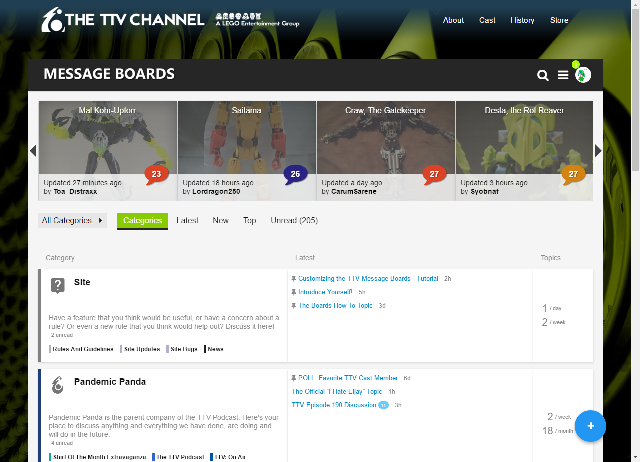640x462 pixels.
Task: Open POLL Favorite TTV Cast Member topic
Action: click(348, 378)
